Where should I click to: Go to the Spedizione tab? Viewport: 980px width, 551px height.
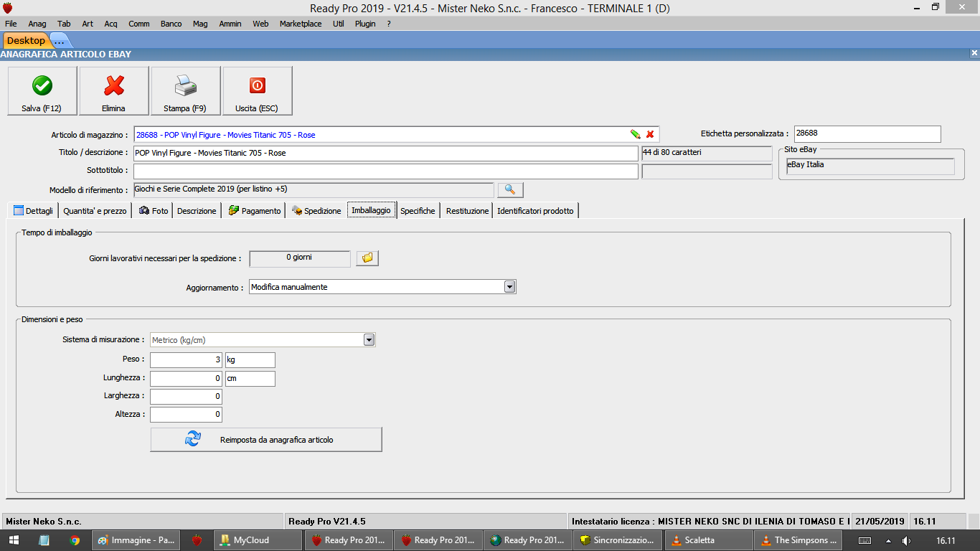[316, 211]
